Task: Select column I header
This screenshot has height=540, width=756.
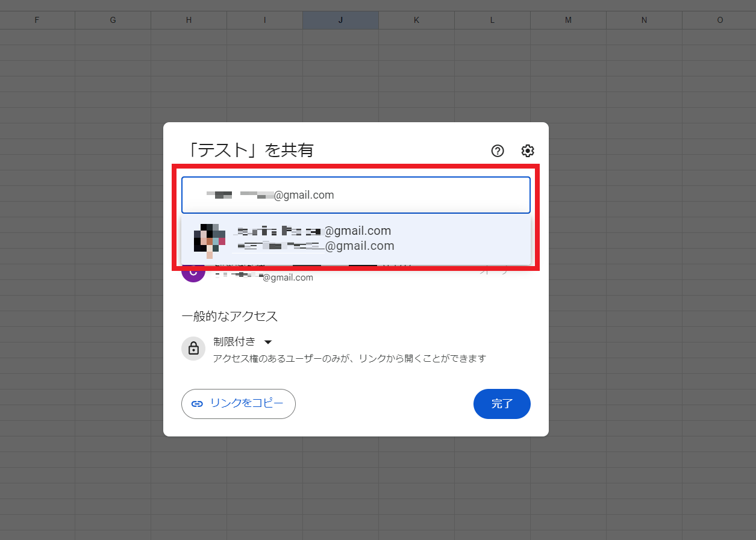Action: point(265,20)
